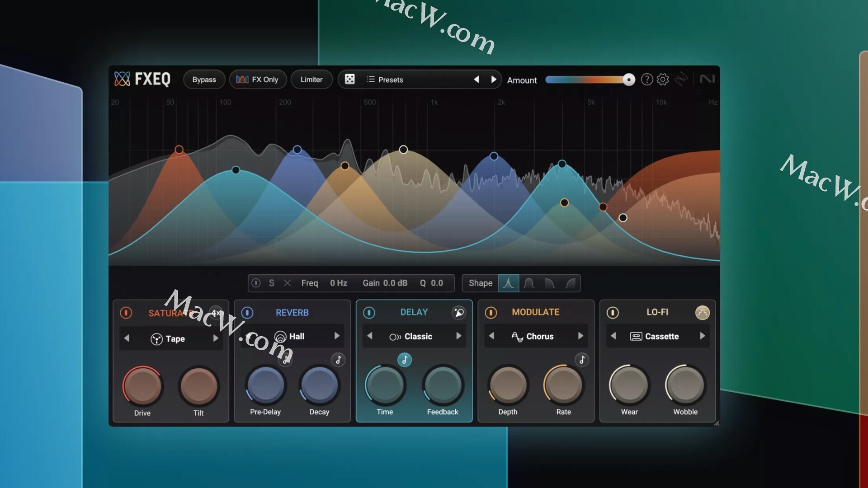Open the settings gear icon

click(663, 80)
